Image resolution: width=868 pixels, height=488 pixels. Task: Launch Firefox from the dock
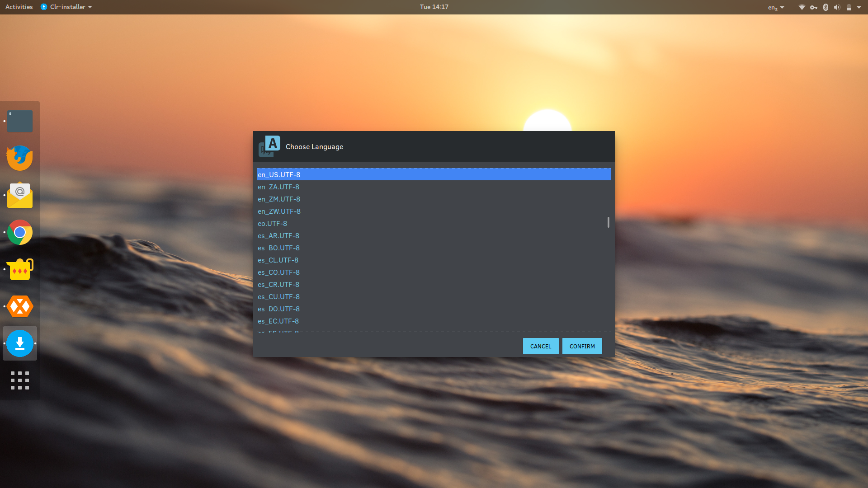20,158
